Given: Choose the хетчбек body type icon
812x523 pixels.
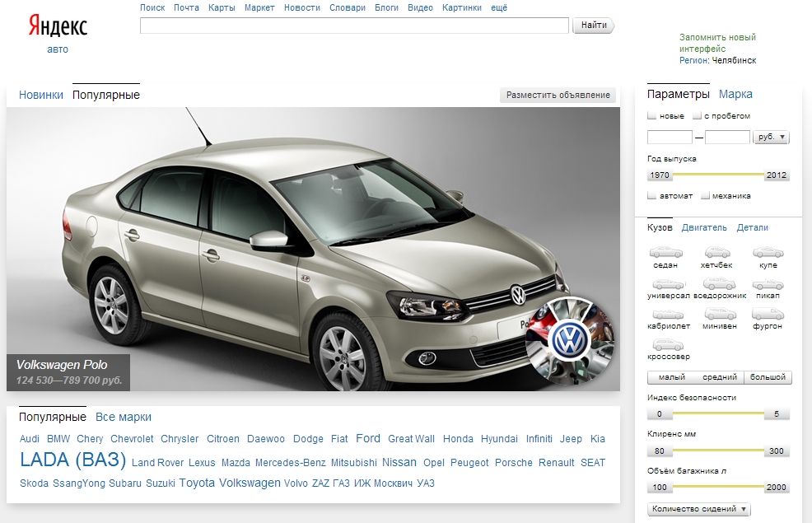Looking at the screenshot, I should tap(717, 253).
